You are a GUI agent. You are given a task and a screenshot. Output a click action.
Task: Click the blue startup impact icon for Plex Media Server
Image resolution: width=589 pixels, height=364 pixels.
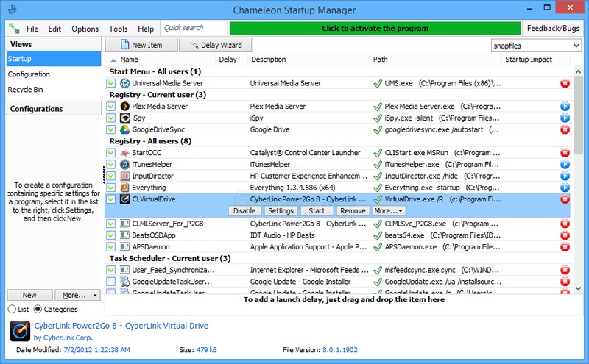pos(565,106)
